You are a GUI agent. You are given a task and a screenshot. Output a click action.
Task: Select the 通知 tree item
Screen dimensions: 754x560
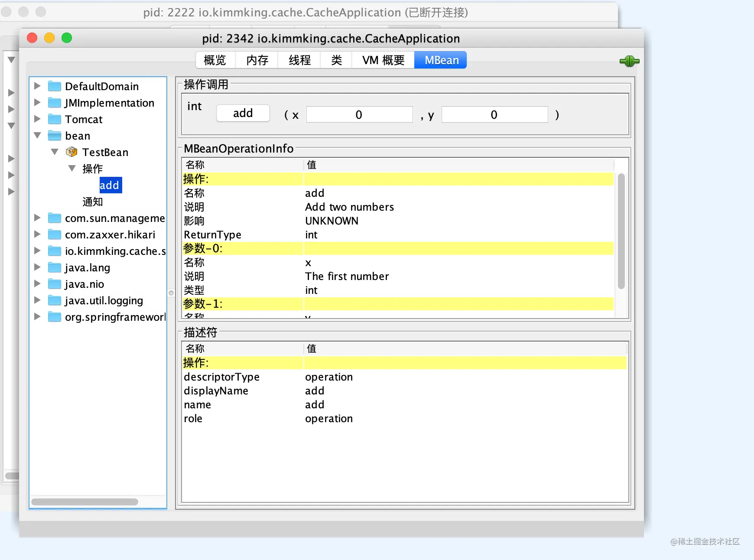93,202
